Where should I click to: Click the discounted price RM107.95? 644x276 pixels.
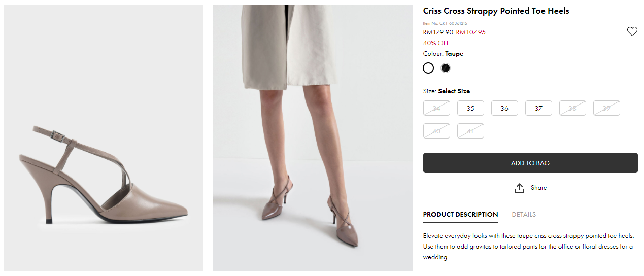[x=471, y=32]
